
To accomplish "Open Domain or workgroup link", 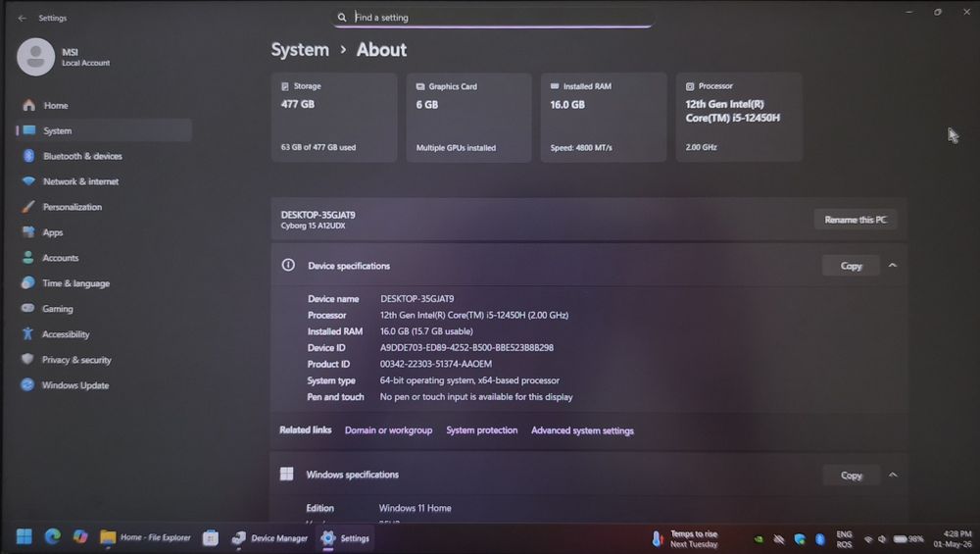I will 388,430.
